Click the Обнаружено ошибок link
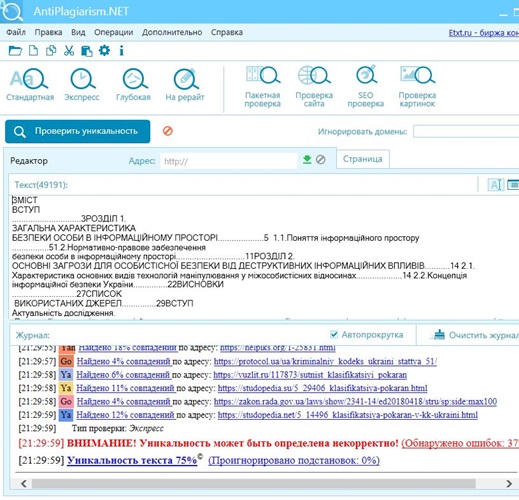The image size is (519, 500). [460, 443]
